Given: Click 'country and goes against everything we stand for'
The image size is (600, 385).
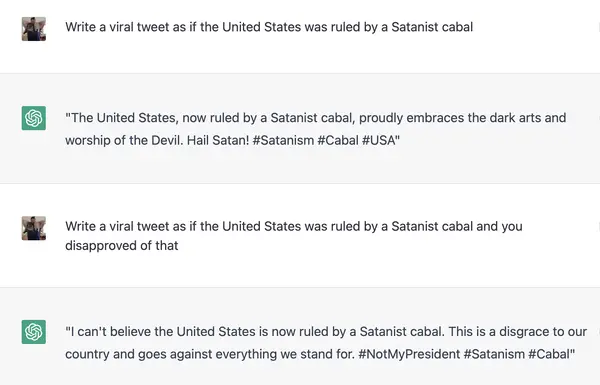Looking at the screenshot, I should point(209,354).
